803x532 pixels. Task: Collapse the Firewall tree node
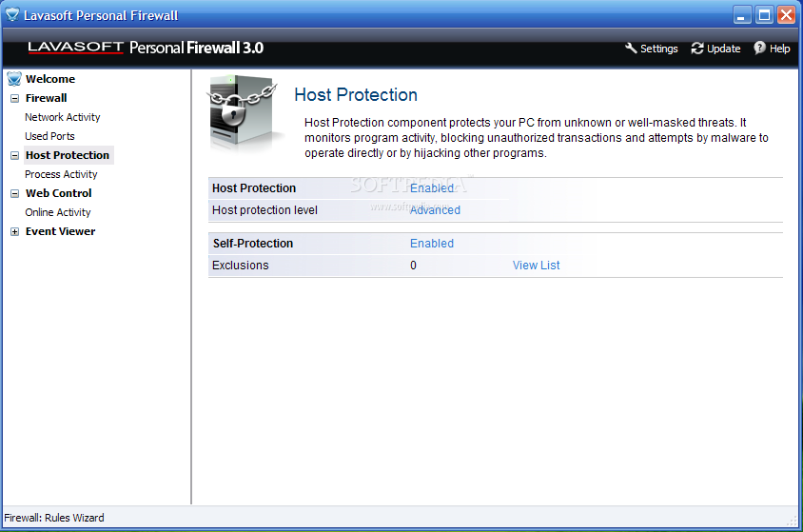click(x=15, y=98)
